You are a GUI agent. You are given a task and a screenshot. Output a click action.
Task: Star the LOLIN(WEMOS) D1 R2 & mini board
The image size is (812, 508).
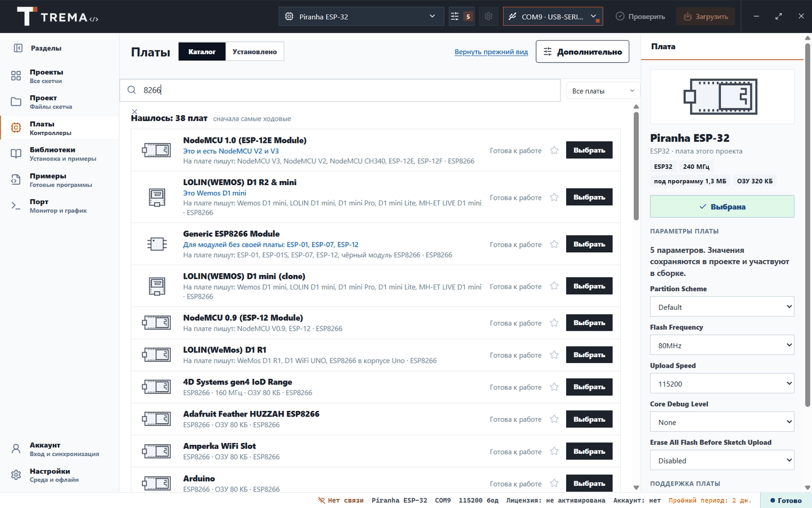pos(554,197)
